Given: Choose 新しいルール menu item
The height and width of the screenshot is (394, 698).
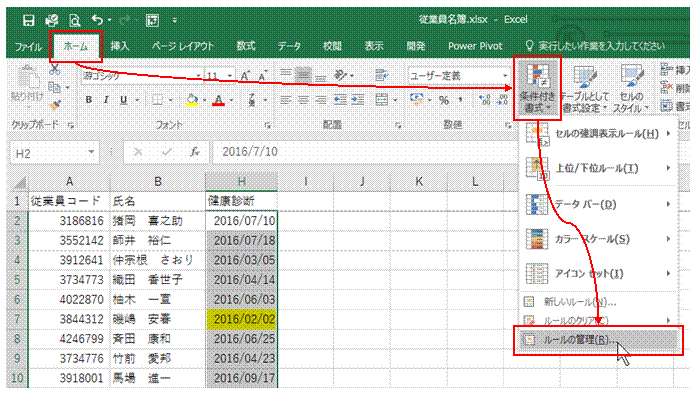Looking at the screenshot, I should tap(599, 302).
